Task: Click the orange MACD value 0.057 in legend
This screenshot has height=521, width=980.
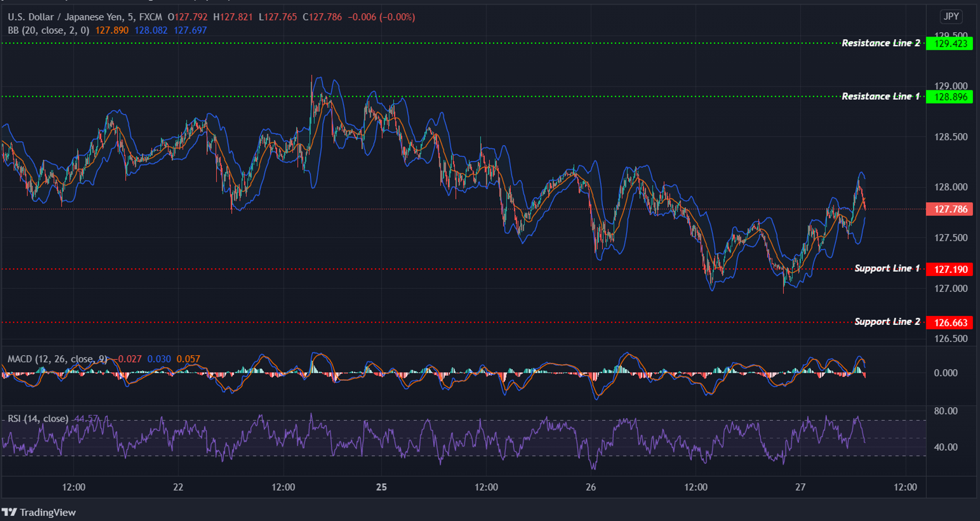Action: tap(187, 359)
